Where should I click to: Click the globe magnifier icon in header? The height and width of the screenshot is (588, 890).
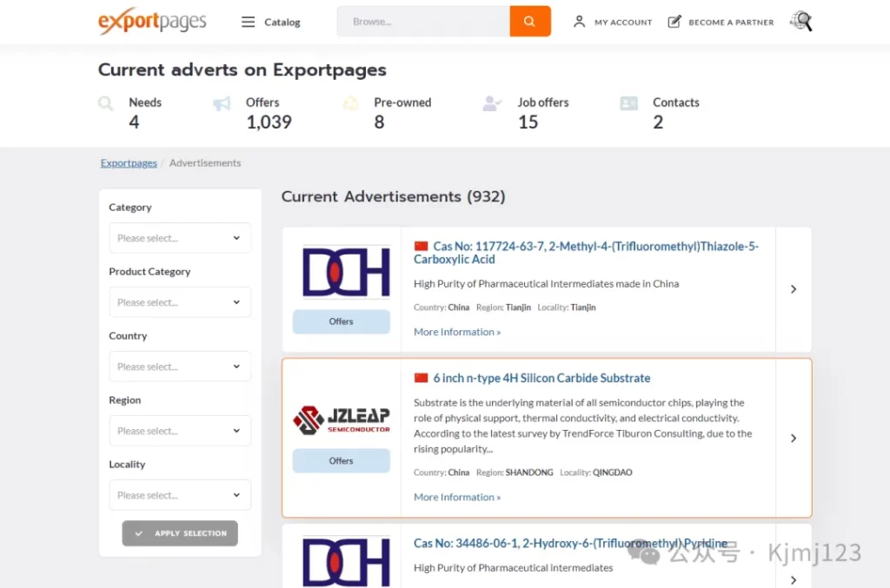[800, 22]
